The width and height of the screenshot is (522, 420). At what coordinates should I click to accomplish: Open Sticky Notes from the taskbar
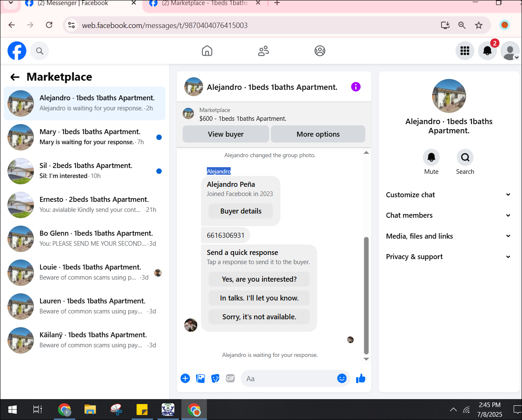(142, 410)
